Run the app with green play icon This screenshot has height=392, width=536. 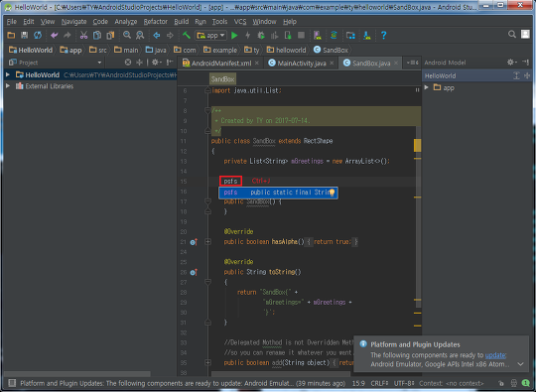(234, 35)
